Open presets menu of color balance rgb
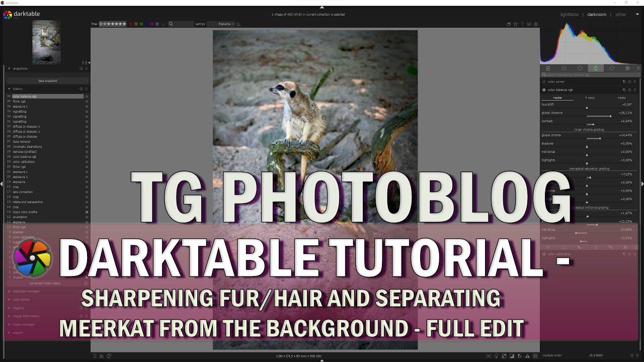Viewport: 644px width, 362px height. coord(635,90)
